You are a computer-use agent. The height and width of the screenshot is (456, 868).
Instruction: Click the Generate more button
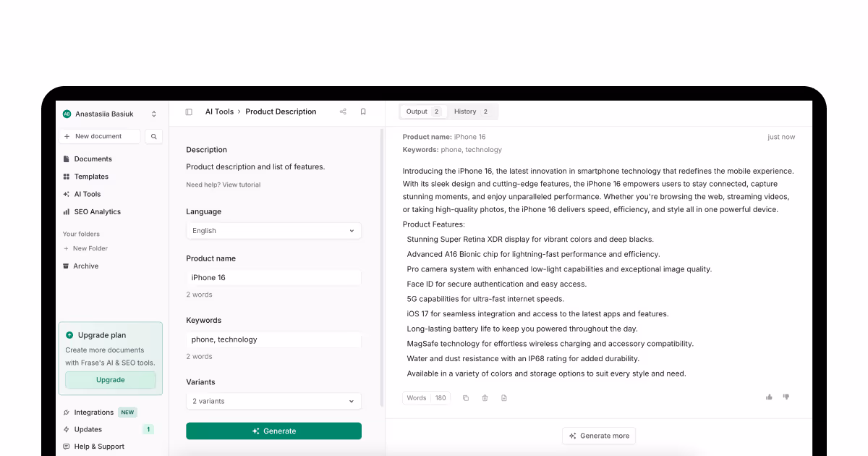[599, 436]
